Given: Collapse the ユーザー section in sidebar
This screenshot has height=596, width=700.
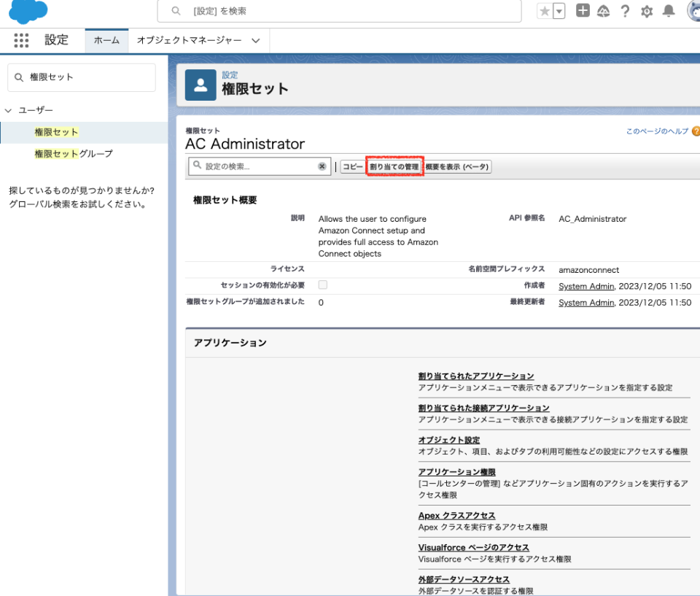Looking at the screenshot, I should click(8, 110).
